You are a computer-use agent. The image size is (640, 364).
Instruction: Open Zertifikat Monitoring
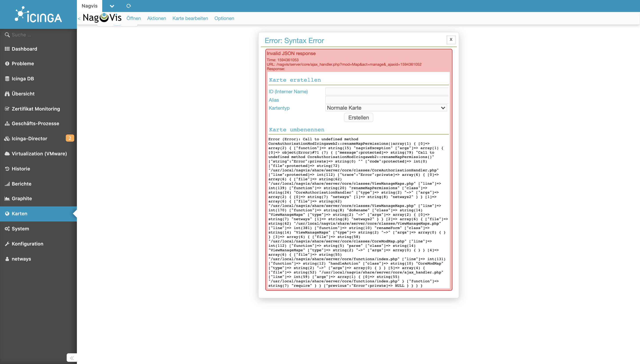tap(36, 109)
